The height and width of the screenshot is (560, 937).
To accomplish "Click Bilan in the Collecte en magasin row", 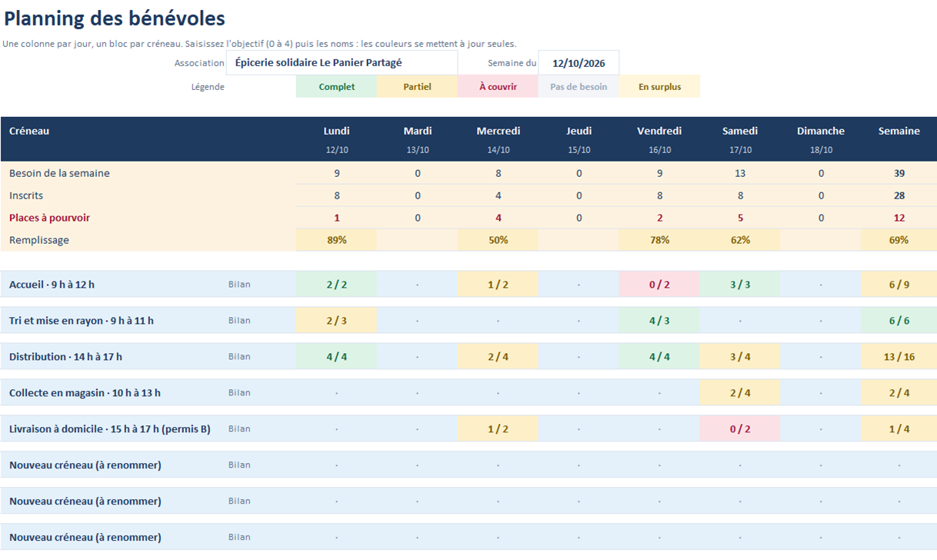I will [239, 393].
